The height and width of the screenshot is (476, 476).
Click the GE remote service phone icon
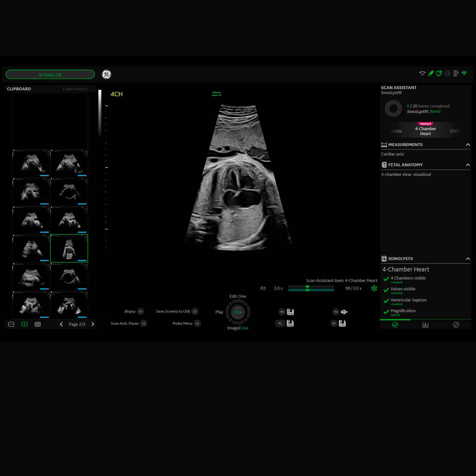pyautogui.click(x=422, y=74)
